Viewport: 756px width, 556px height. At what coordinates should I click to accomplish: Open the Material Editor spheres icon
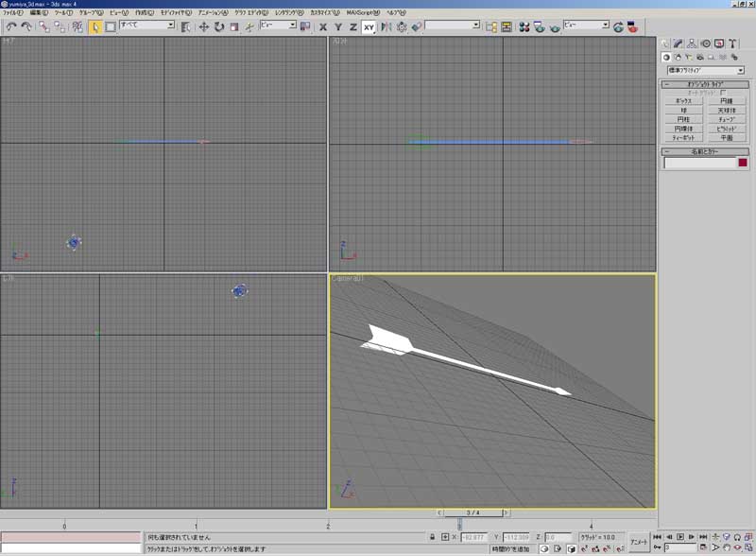click(524, 26)
